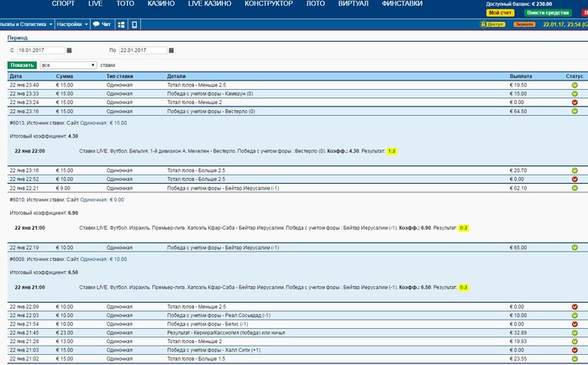Image resolution: width=588 pixels, height=365 pixels.
Task: Open the LIVE КАЗИНО section
Action: pos(210,3)
